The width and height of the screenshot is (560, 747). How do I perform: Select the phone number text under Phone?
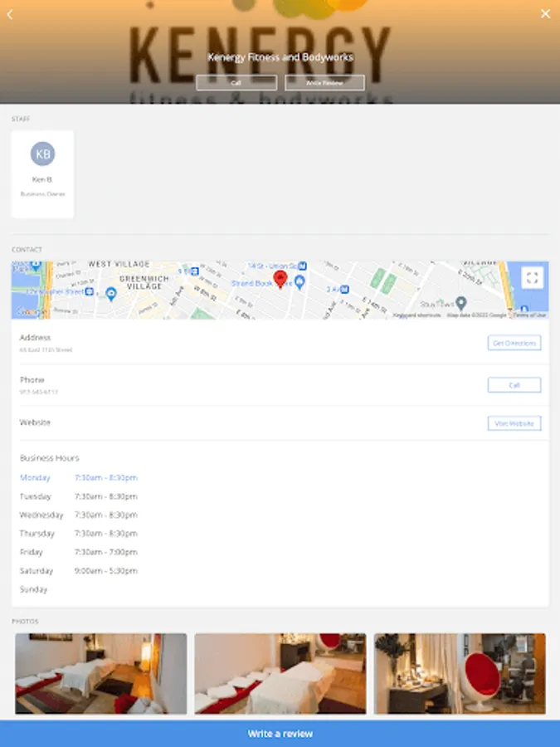pyautogui.click(x=38, y=392)
